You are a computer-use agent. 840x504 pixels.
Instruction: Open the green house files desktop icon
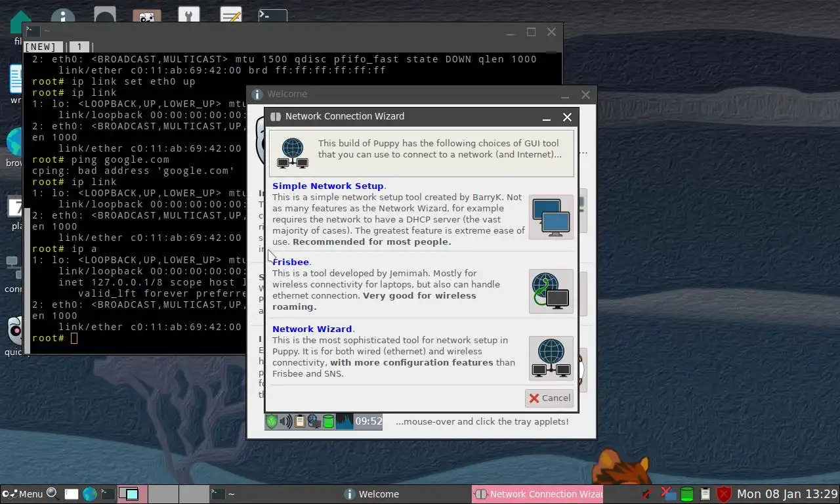18,24
